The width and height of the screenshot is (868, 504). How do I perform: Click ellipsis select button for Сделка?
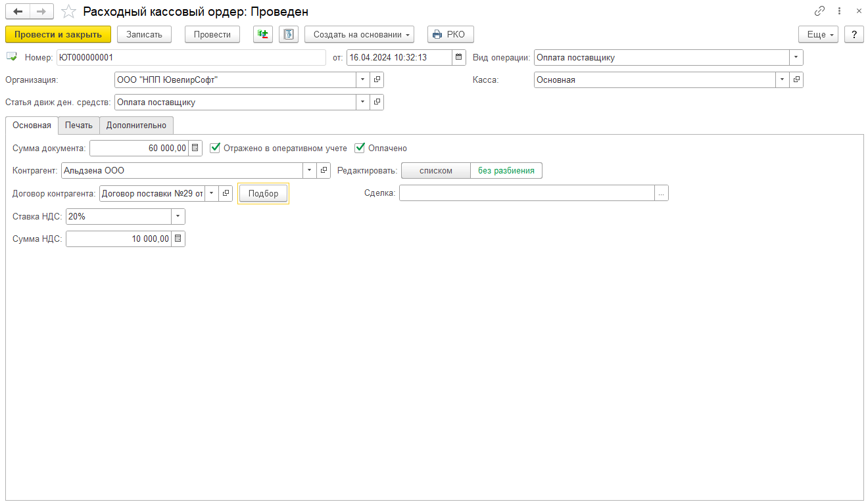[662, 193]
